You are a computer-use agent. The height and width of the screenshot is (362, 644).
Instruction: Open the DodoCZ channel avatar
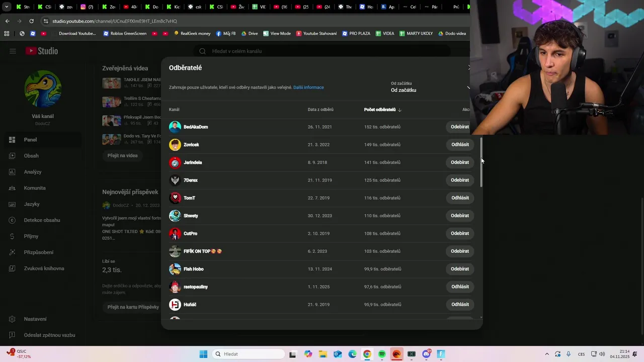point(43,88)
